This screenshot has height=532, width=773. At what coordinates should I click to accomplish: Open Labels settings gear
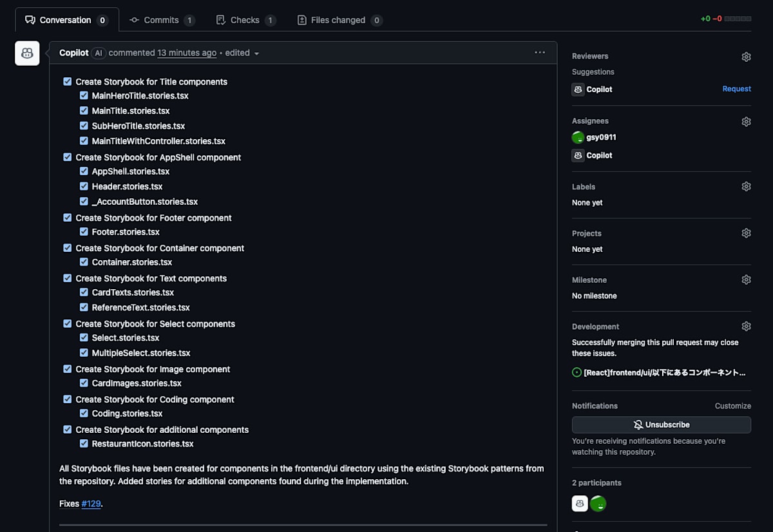[746, 187]
